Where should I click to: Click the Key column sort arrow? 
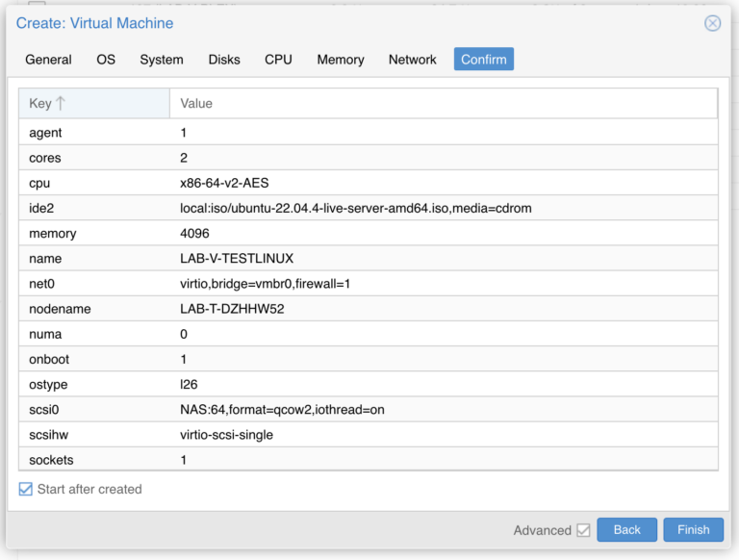(61, 103)
